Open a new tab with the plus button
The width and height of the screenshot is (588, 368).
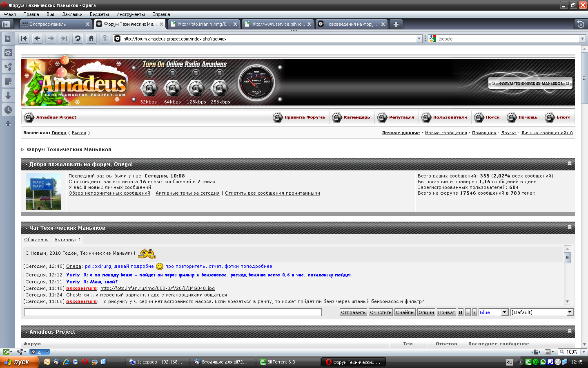(396, 24)
